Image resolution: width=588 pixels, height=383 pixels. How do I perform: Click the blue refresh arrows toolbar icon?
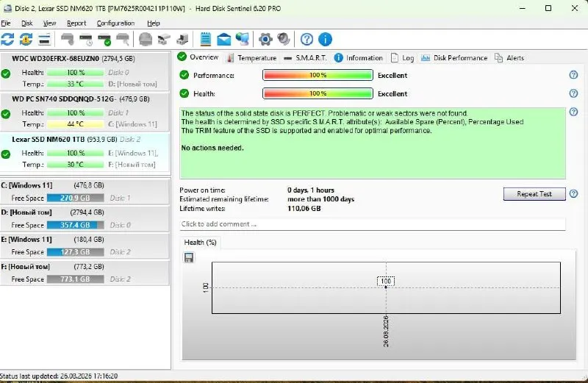coord(7,40)
